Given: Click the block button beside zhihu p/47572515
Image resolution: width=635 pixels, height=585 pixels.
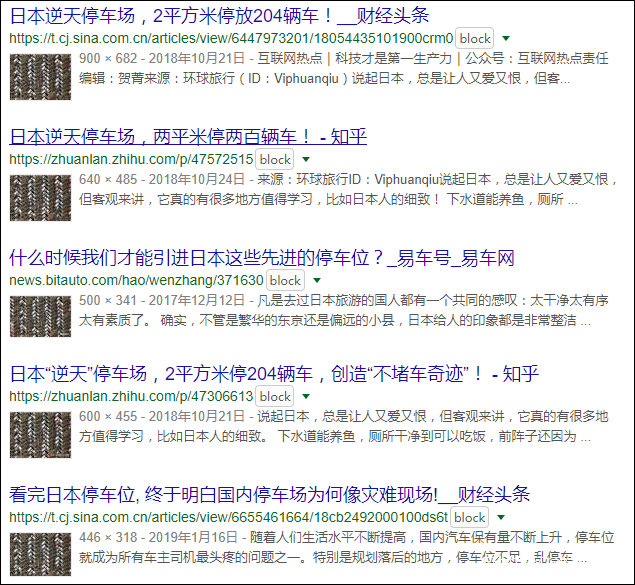Looking at the screenshot, I should tap(275, 160).
